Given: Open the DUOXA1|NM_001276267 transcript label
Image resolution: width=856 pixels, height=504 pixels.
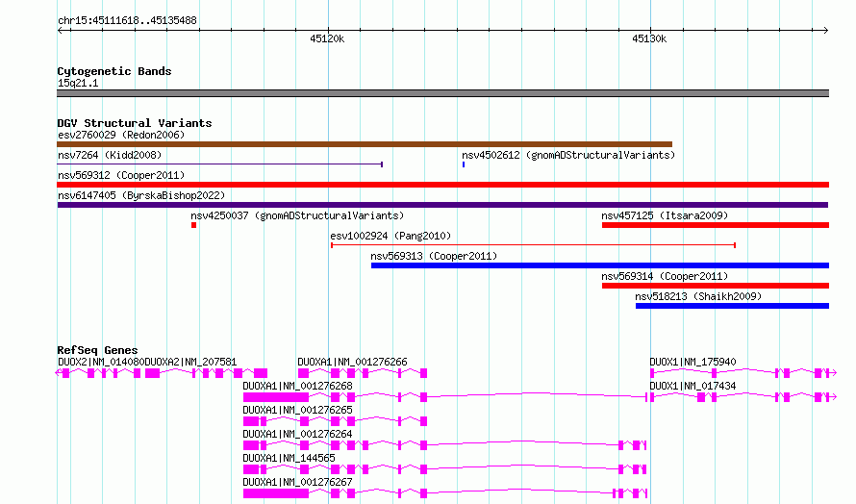Looking at the screenshot, I should 297,482.
